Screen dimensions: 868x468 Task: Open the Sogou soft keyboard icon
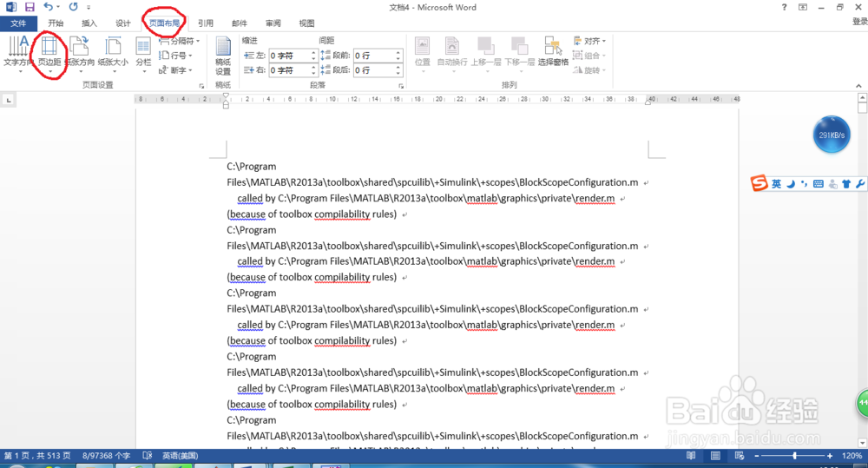819,184
